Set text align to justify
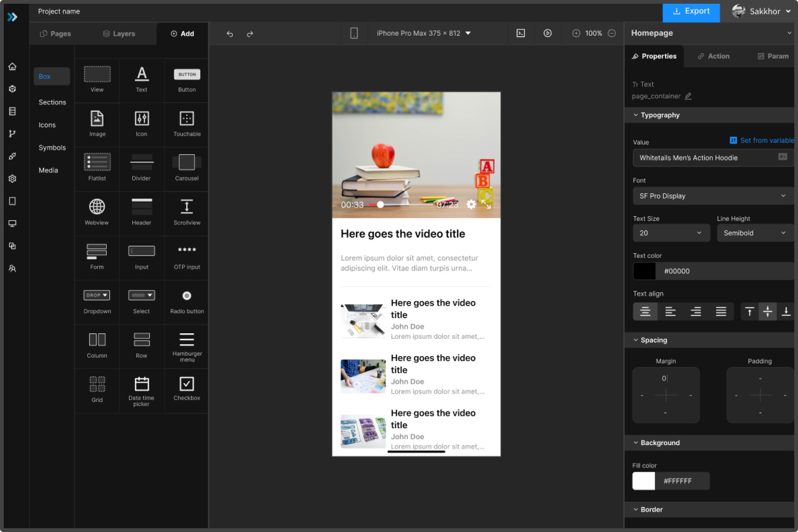This screenshot has height=532, width=798. (721, 311)
